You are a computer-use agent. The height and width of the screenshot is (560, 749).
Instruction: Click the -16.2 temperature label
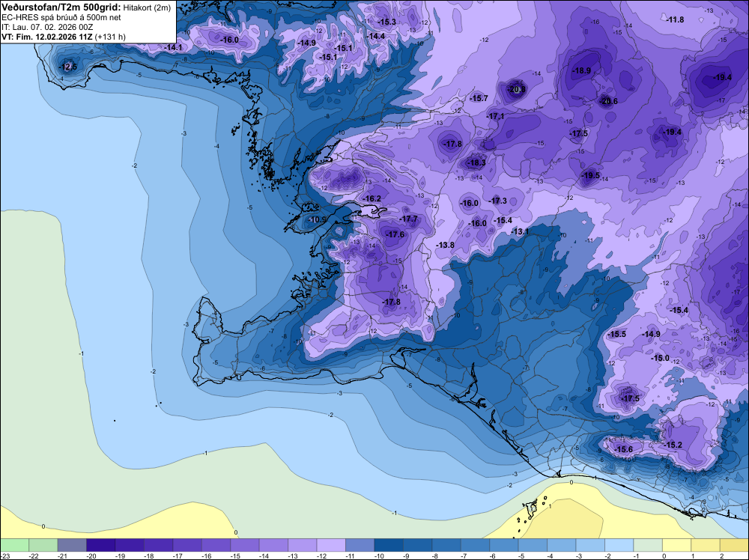[372, 198]
